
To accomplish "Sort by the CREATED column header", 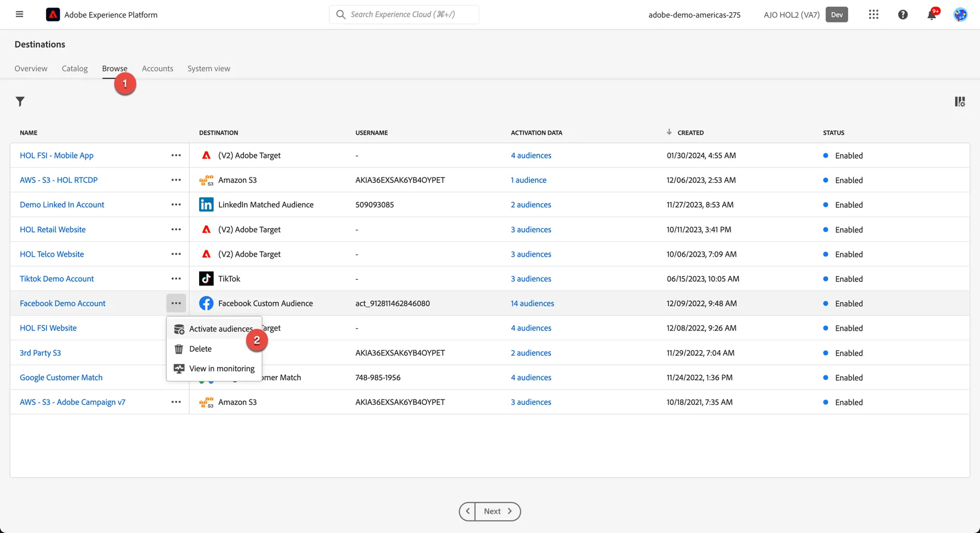I will click(690, 132).
